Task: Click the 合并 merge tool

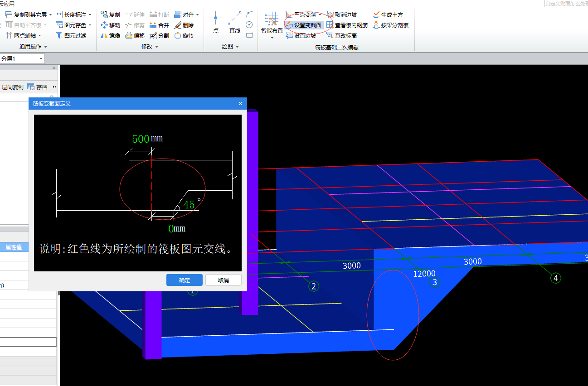Action: coord(159,25)
